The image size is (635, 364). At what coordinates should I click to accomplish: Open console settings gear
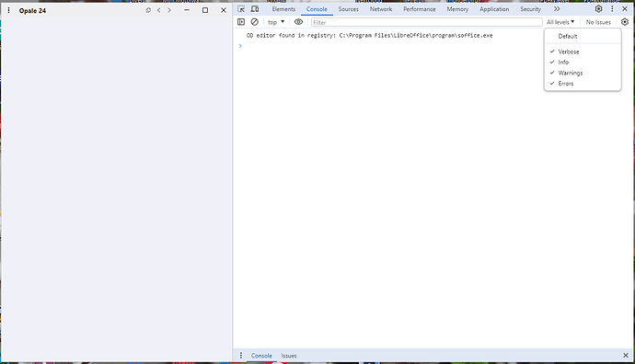pos(625,22)
